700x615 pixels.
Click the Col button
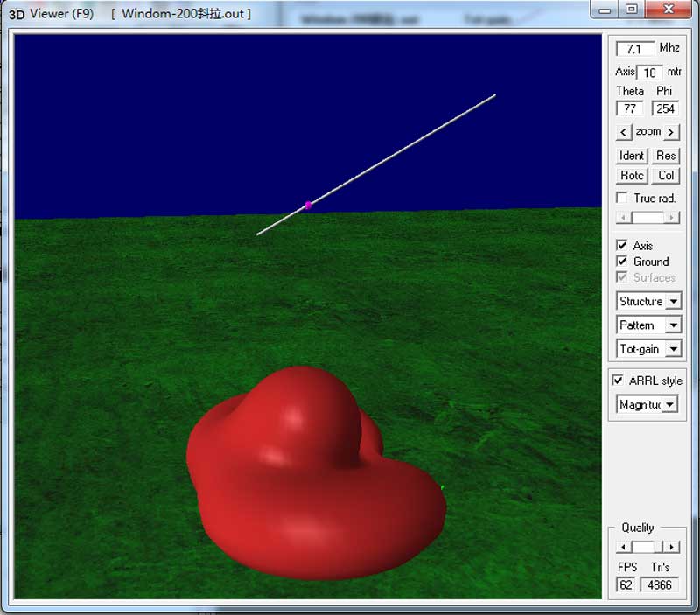pos(666,175)
